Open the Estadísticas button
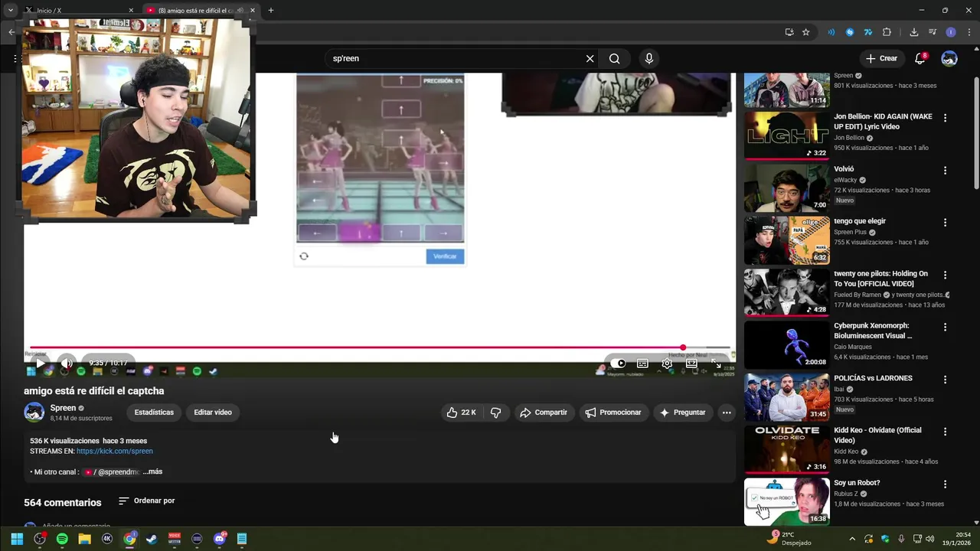Image resolution: width=980 pixels, height=551 pixels. coord(154,412)
